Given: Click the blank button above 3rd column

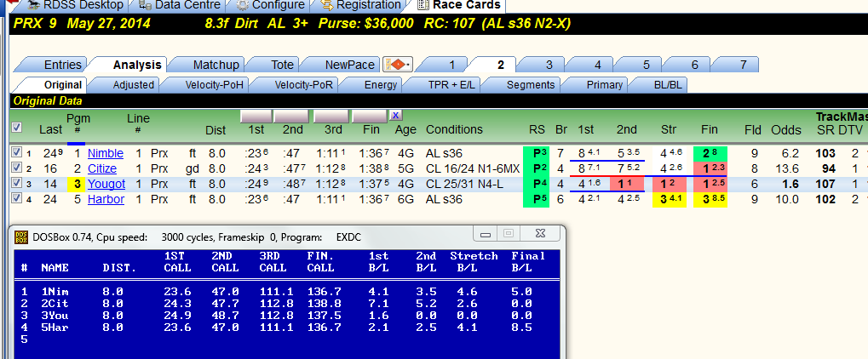Looking at the screenshot, I should click(331, 117).
